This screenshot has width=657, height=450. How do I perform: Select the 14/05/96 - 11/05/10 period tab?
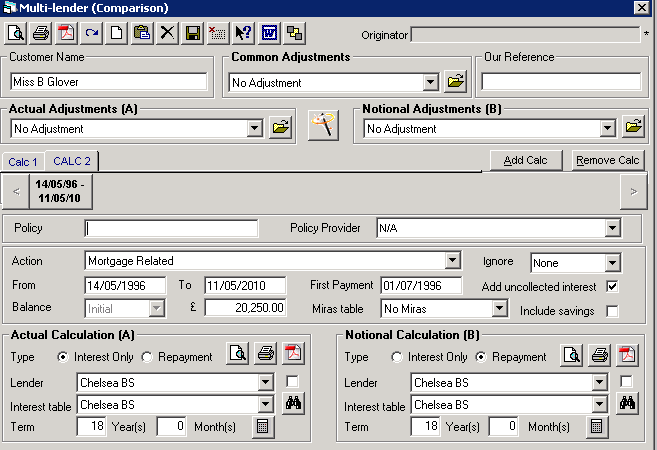[x=60, y=191]
